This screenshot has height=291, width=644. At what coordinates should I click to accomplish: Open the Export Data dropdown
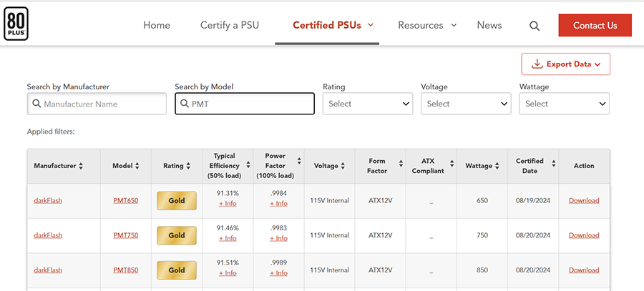pos(565,64)
